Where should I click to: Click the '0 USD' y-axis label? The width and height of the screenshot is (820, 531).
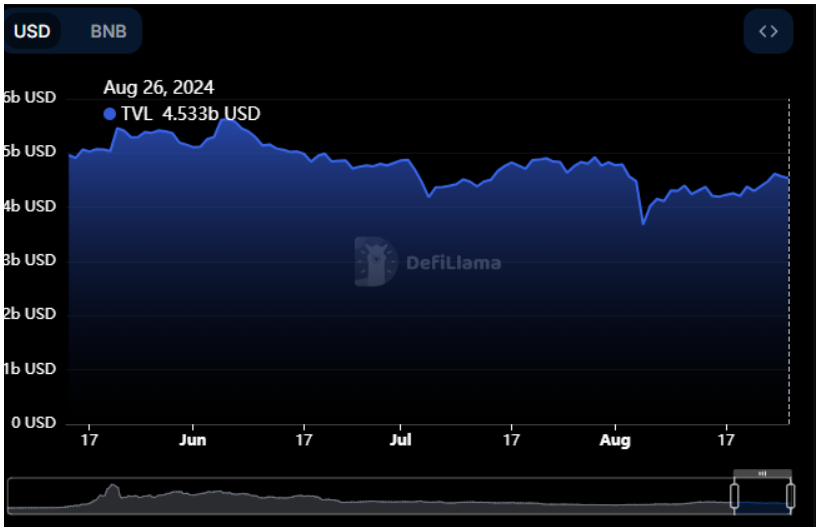click(33, 422)
